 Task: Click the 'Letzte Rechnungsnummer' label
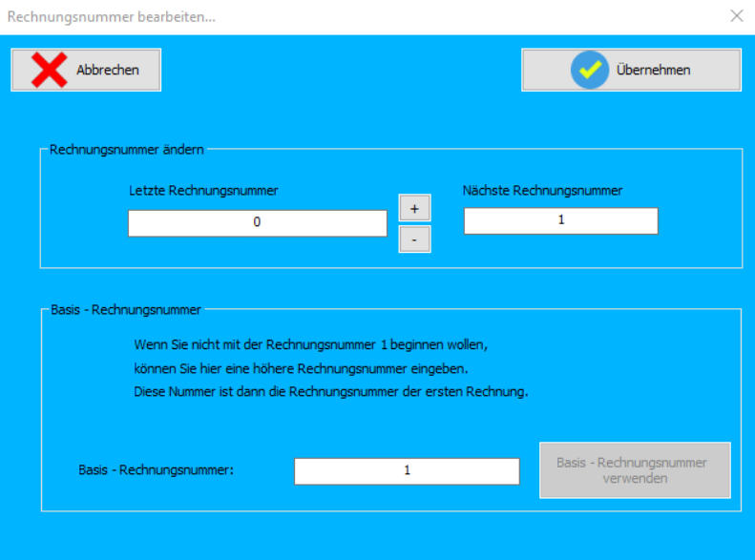203,191
